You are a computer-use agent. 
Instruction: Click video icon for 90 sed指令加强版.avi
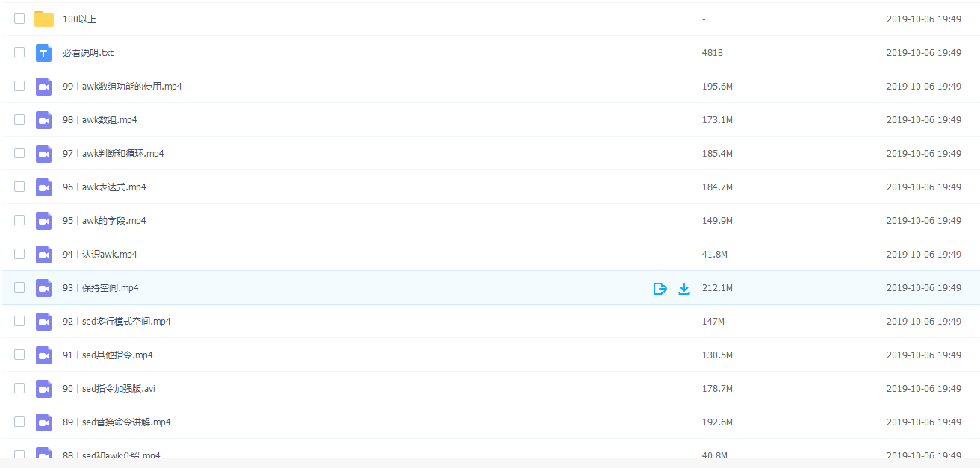coord(44,389)
